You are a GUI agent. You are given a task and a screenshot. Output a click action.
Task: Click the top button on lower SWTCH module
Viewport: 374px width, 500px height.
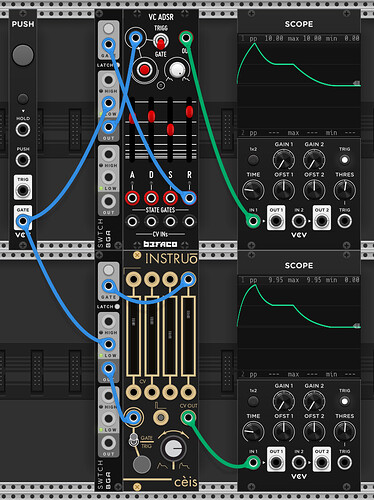point(108,270)
